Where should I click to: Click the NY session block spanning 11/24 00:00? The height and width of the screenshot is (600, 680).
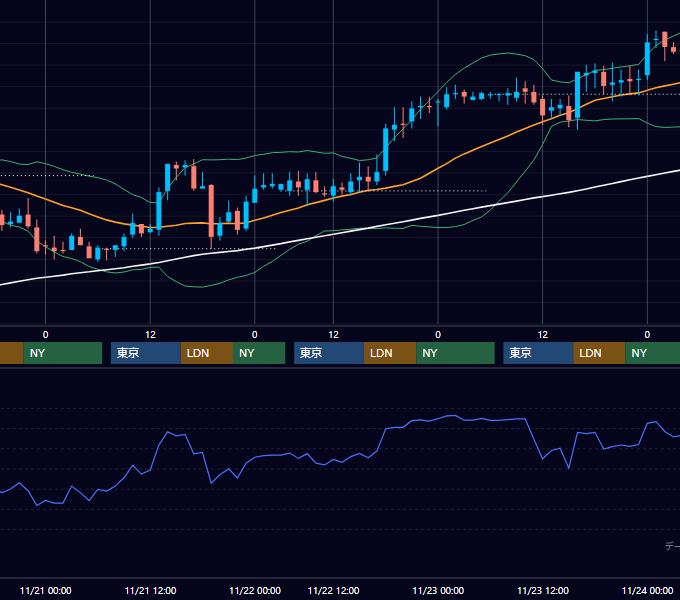click(653, 353)
